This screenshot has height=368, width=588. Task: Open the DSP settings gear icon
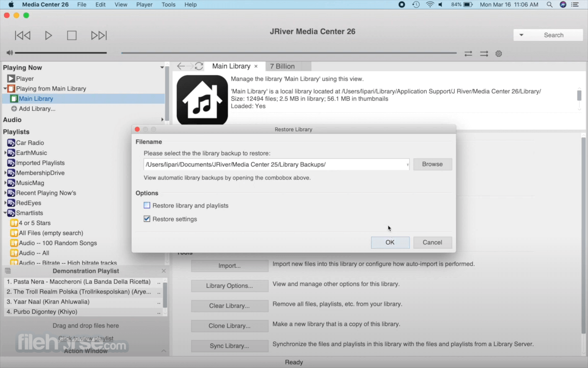click(498, 54)
